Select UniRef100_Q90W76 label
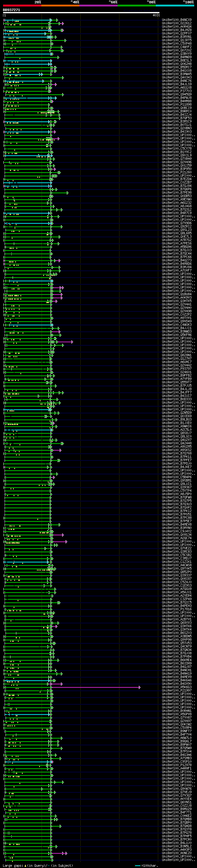The height and width of the screenshot is (868, 197). pos(177,789)
